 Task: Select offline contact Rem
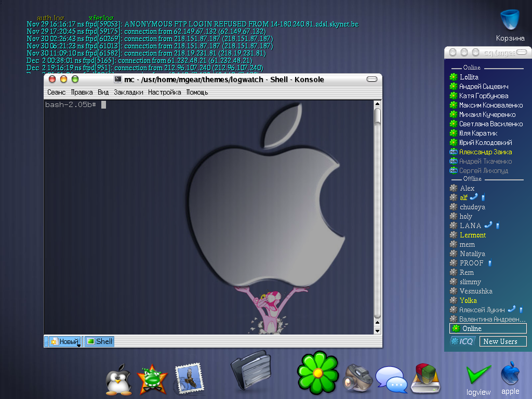pyautogui.click(x=467, y=272)
